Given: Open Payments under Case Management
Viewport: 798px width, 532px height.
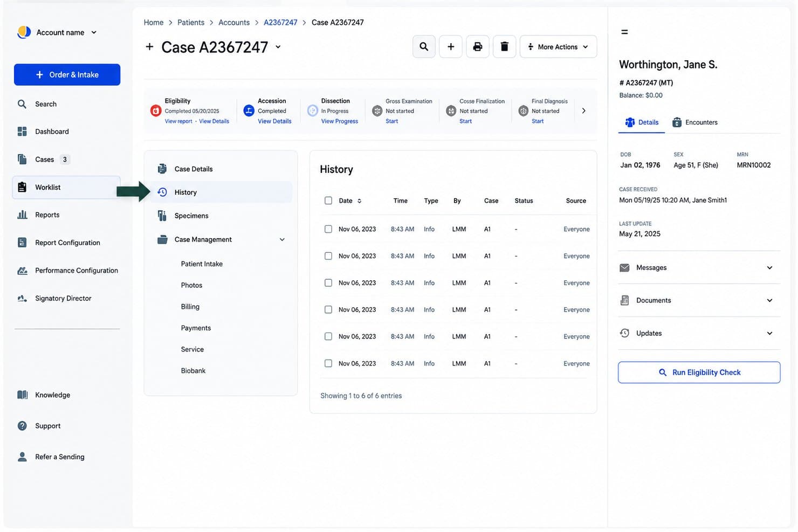Looking at the screenshot, I should (196, 328).
